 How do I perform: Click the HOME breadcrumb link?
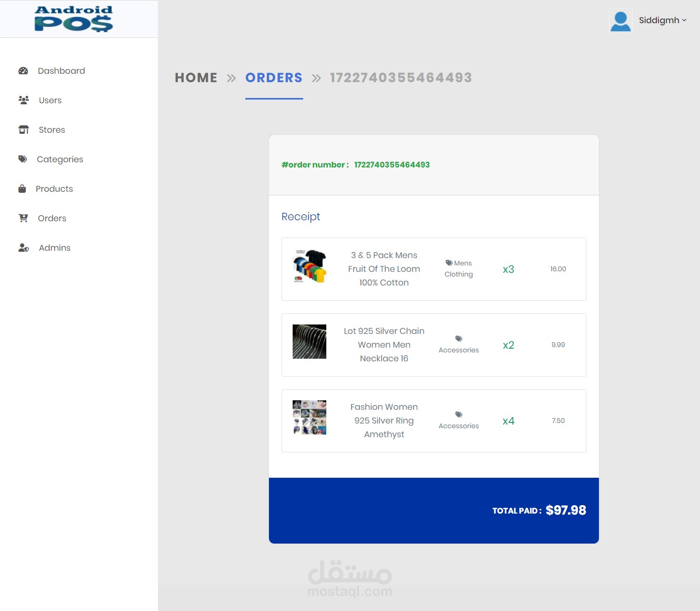click(196, 77)
